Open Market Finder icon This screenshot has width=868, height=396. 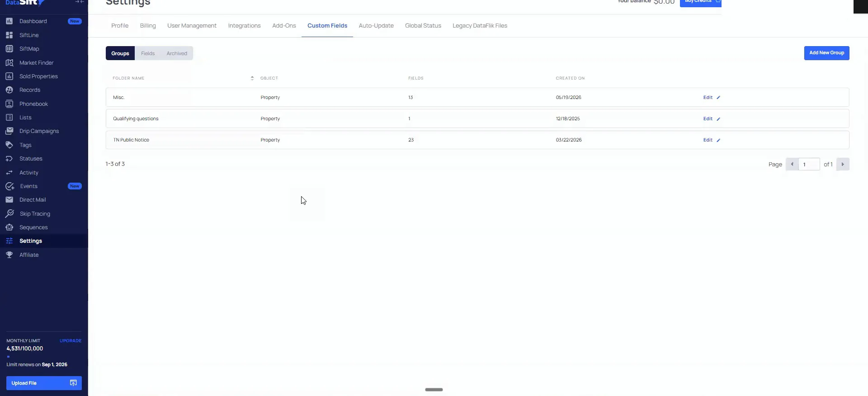pyautogui.click(x=9, y=63)
